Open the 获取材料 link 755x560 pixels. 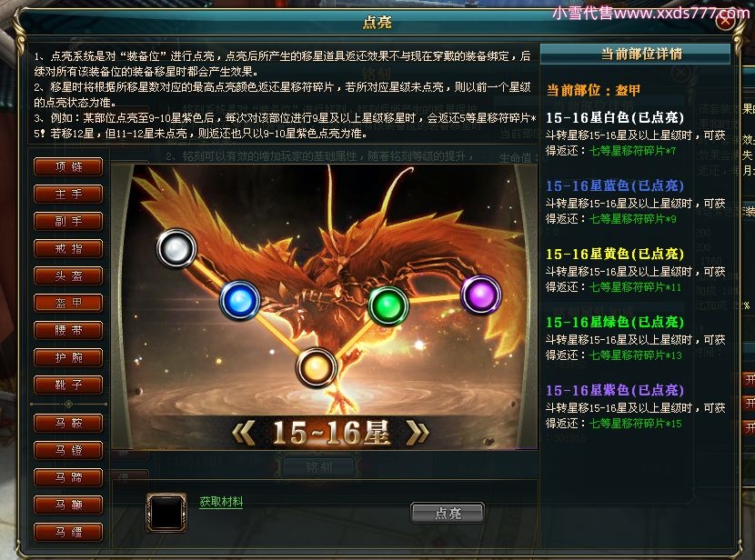point(221,501)
